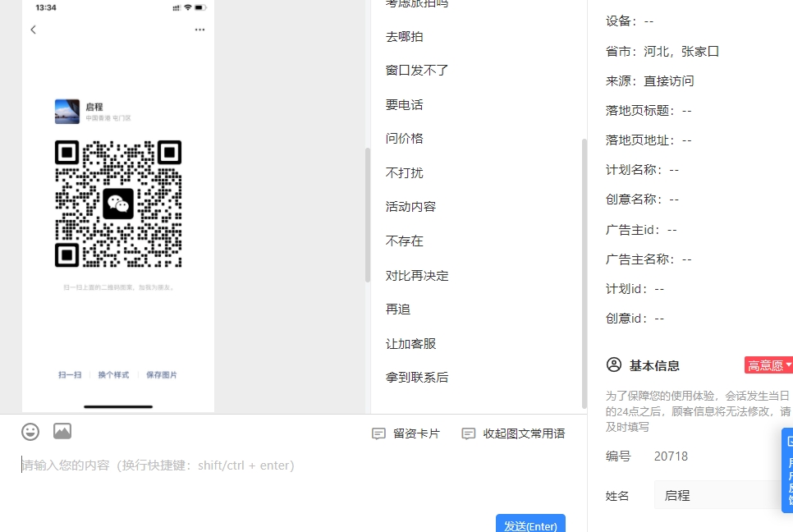The width and height of the screenshot is (793, 532).
Task: Click the chat area scrollbar
Action: pos(368,215)
